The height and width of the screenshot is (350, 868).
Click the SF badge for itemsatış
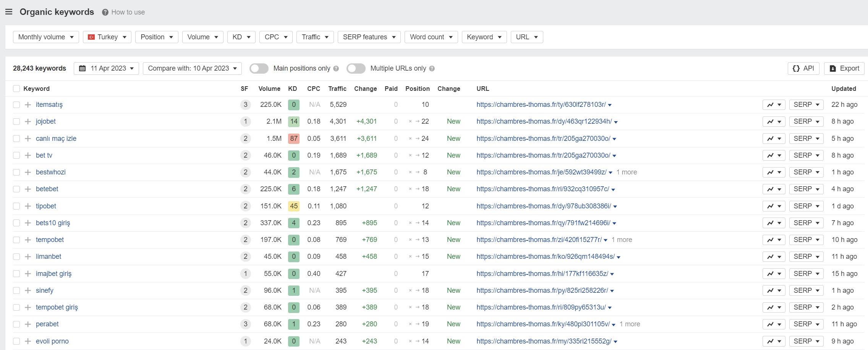point(245,105)
